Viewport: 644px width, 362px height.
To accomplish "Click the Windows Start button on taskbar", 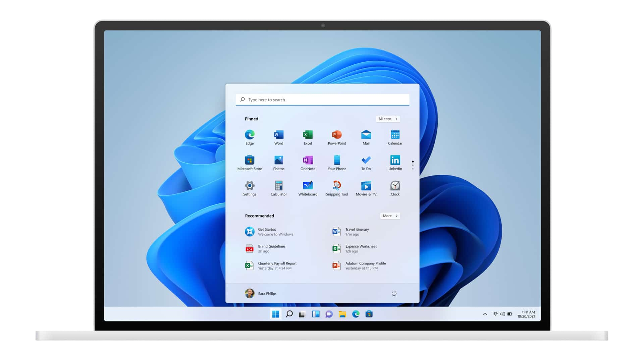I will pos(276,314).
